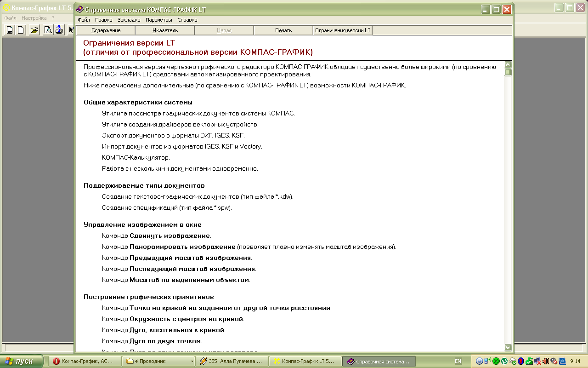Click heading 'Поддерживаемые типы документов'

tap(144, 185)
